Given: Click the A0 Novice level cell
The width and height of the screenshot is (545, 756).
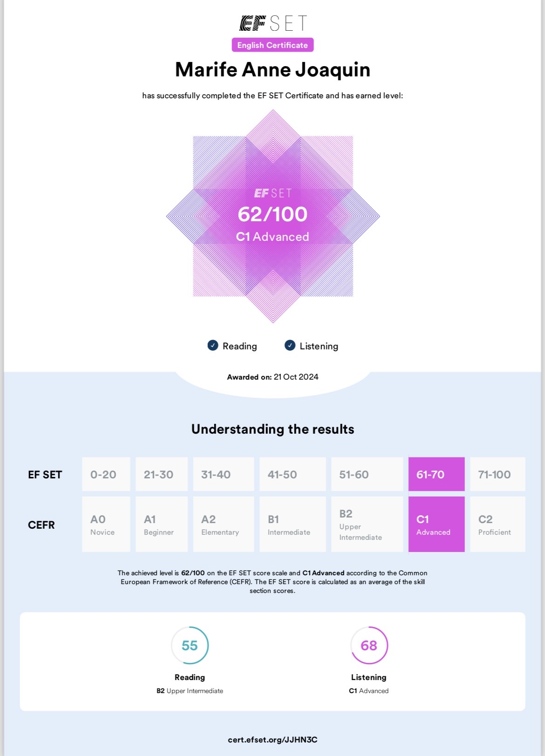Looking at the screenshot, I should [106, 524].
